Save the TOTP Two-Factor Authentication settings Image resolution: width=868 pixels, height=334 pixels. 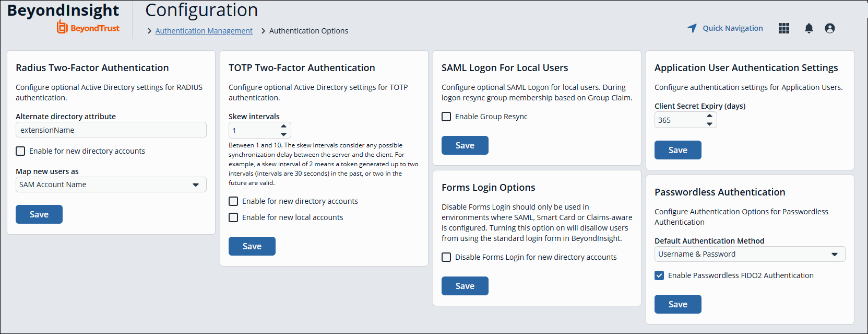[252, 246]
